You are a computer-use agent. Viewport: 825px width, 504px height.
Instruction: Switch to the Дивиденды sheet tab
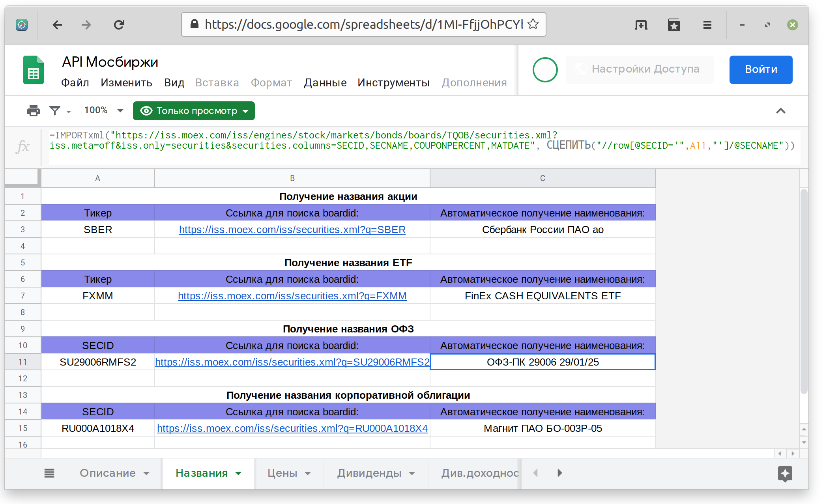click(x=369, y=473)
